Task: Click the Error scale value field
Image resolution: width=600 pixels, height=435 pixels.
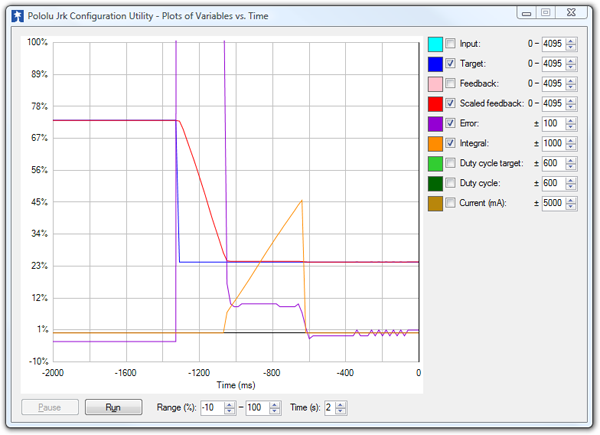Action: click(x=552, y=124)
